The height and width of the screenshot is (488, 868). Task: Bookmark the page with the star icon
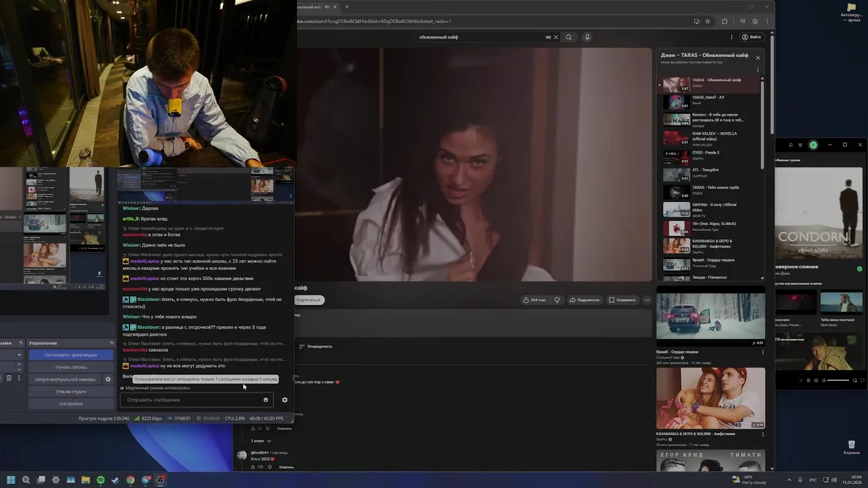coord(707,21)
